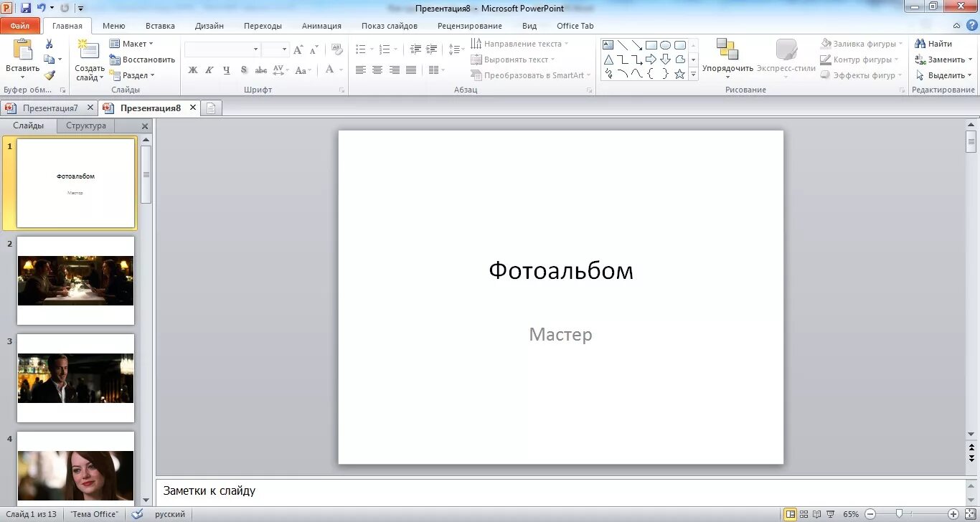Click zoom out minus button
Image resolution: width=980 pixels, height=522 pixels.
coord(870,514)
